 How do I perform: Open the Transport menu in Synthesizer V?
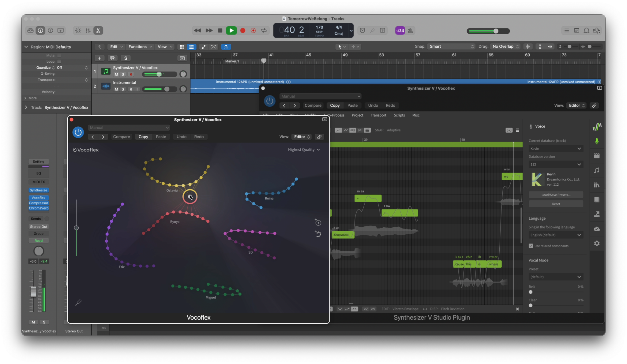click(x=378, y=115)
